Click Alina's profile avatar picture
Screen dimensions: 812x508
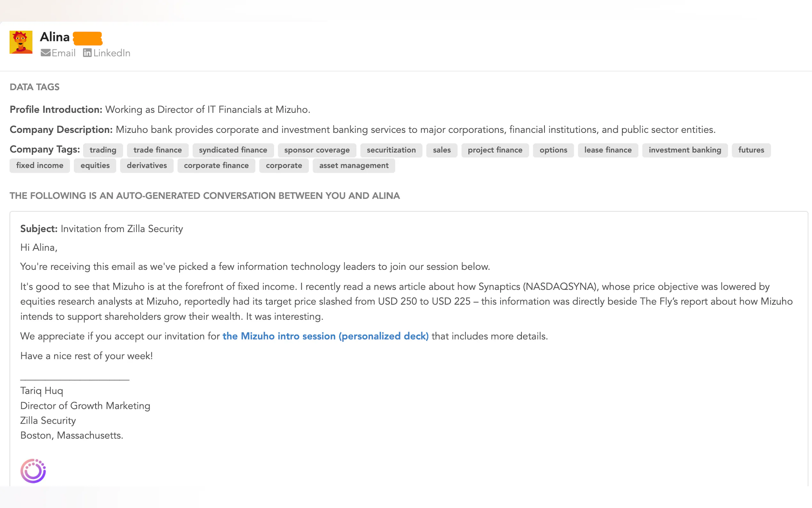coord(21,42)
